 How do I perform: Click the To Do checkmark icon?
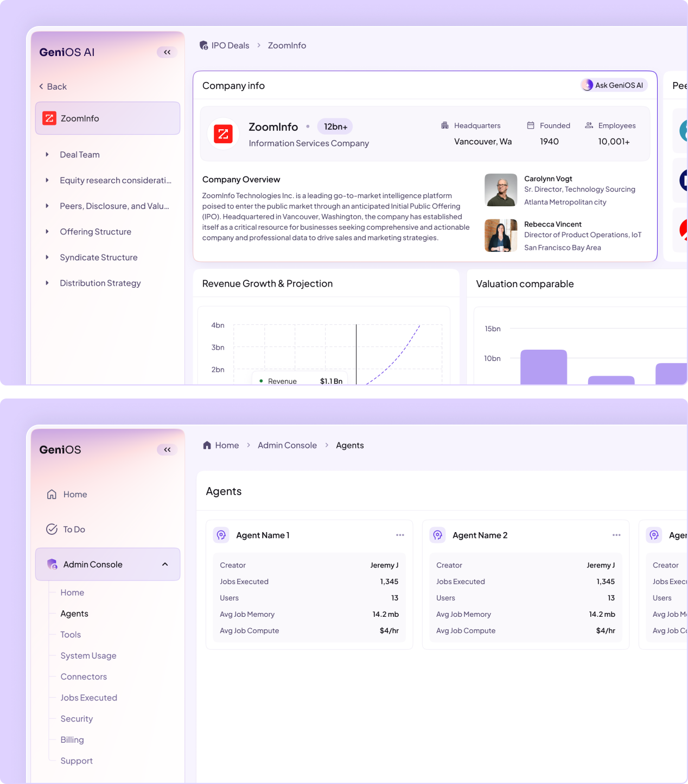[x=52, y=529]
